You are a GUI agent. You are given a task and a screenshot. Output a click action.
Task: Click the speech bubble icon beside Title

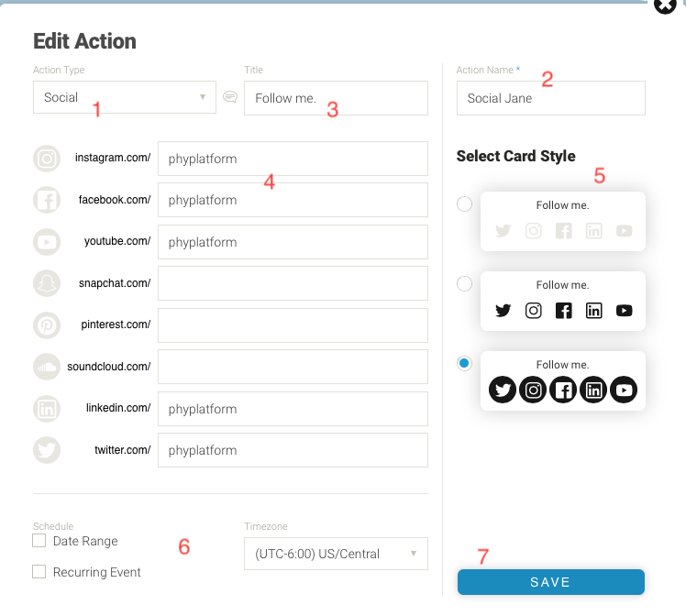tap(230, 97)
